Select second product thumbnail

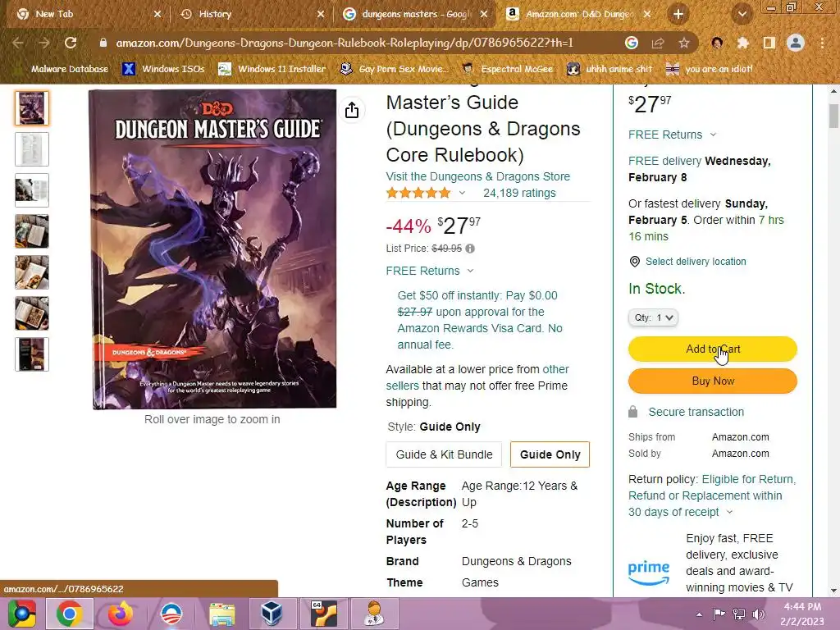pos(32,149)
